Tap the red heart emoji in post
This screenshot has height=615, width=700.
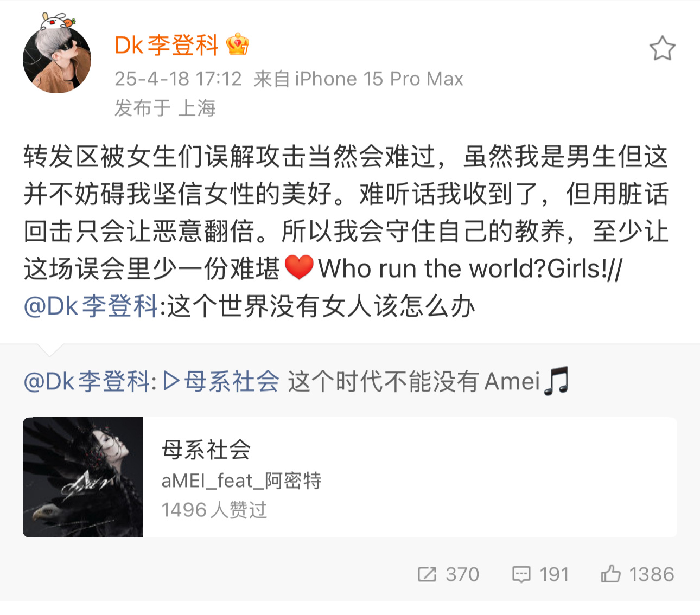coord(299,268)
